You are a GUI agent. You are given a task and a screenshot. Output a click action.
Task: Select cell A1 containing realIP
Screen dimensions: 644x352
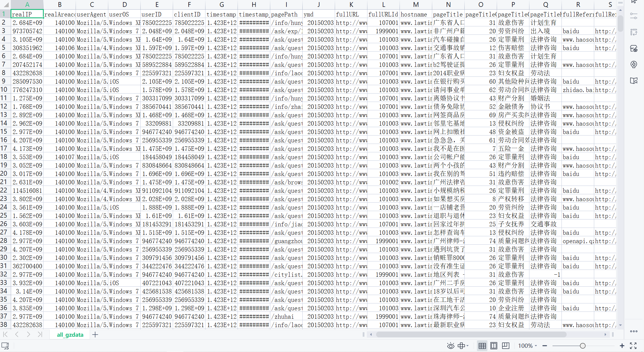click(27, 14)
